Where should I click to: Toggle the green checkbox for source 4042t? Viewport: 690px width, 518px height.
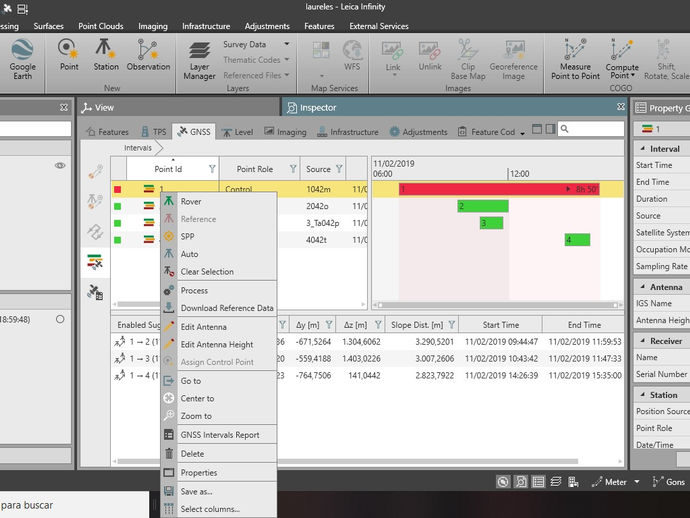pos(117,240)
